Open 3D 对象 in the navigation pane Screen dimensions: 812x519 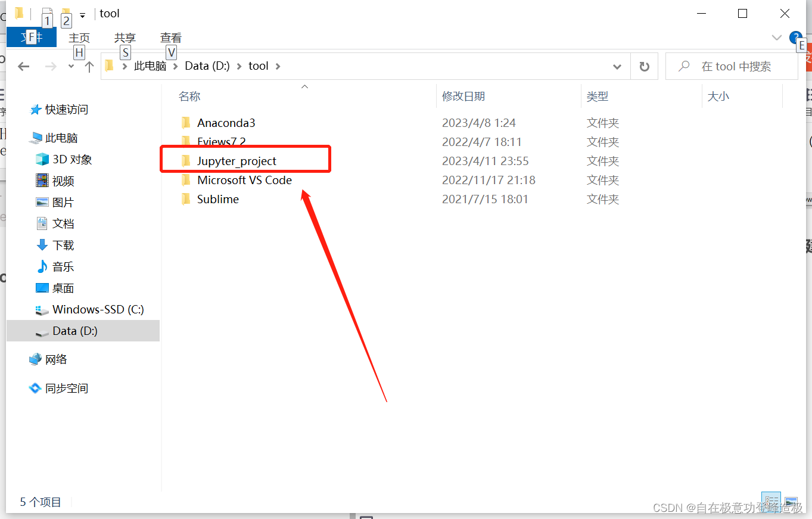(72, 160)
